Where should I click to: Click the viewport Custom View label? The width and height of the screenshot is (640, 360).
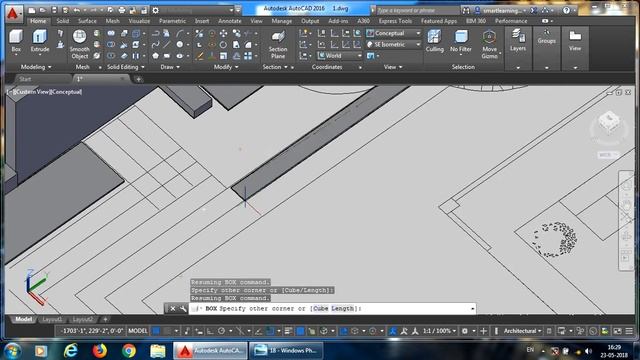coord(31,92)
